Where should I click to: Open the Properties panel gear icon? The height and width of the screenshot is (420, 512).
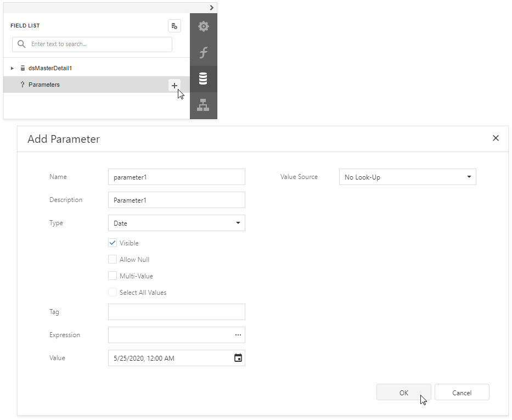[x=203, y=26]
